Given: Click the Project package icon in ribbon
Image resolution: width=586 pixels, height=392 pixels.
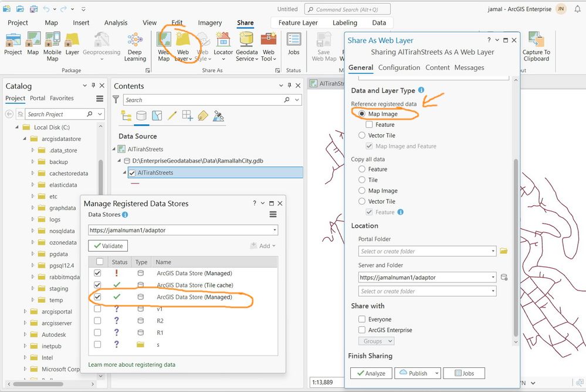Looking at the screenshot, I should 13,39.
